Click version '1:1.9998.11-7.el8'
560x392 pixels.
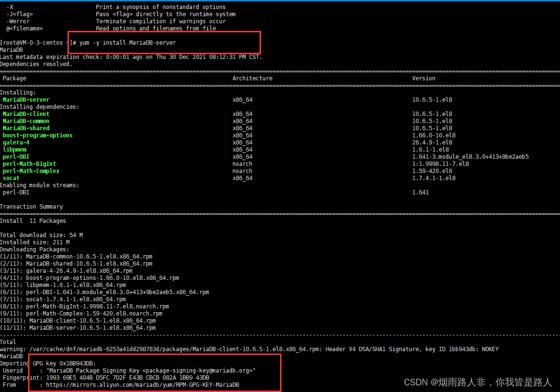click(x=440, y=164)
